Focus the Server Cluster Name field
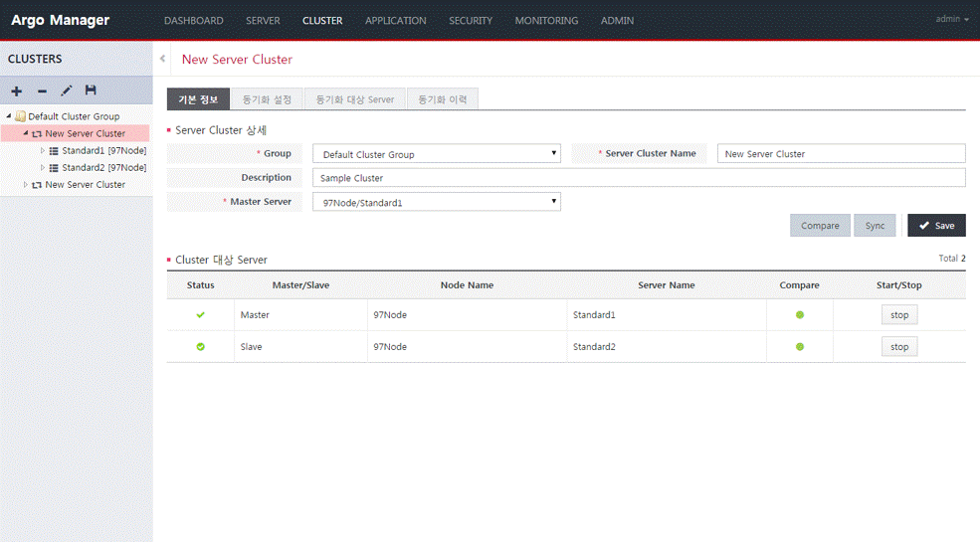Screen dimensions: 980x542 point(842,153)
